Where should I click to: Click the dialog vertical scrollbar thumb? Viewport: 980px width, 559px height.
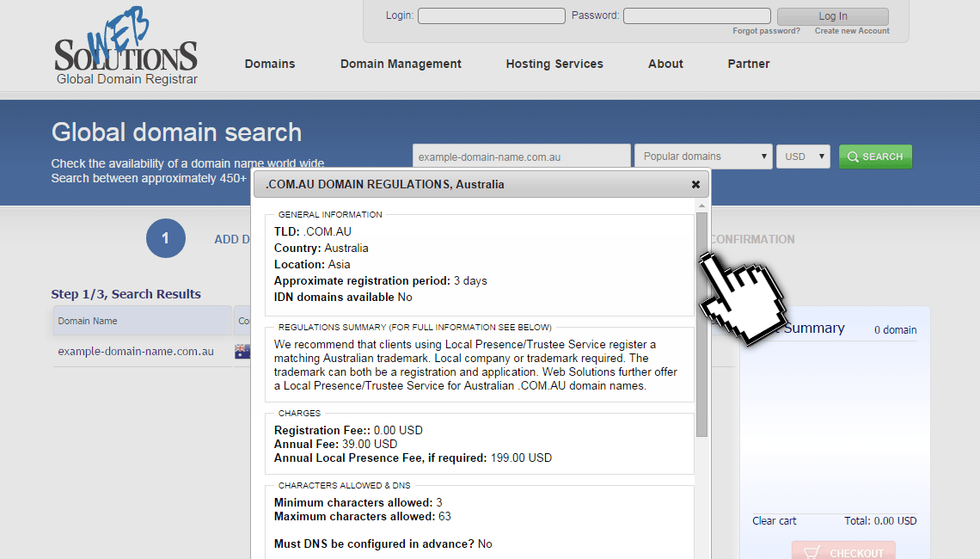point(701,324)
